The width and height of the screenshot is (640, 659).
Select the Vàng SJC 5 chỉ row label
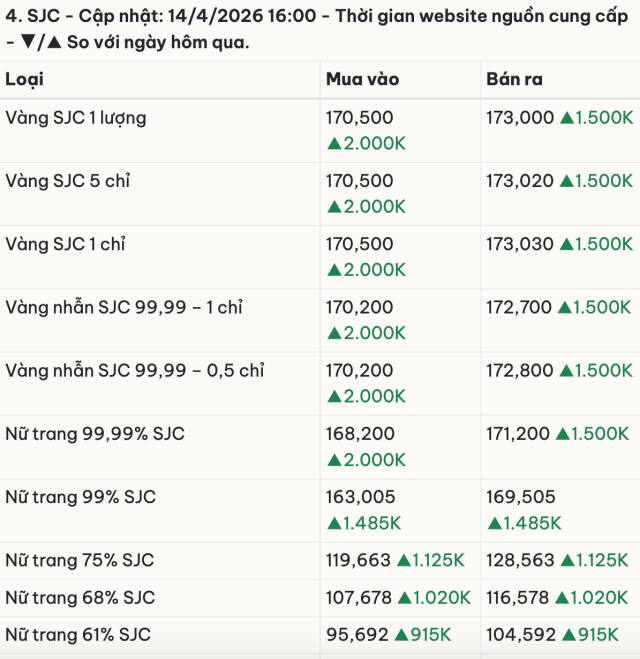tap(68, 181)
